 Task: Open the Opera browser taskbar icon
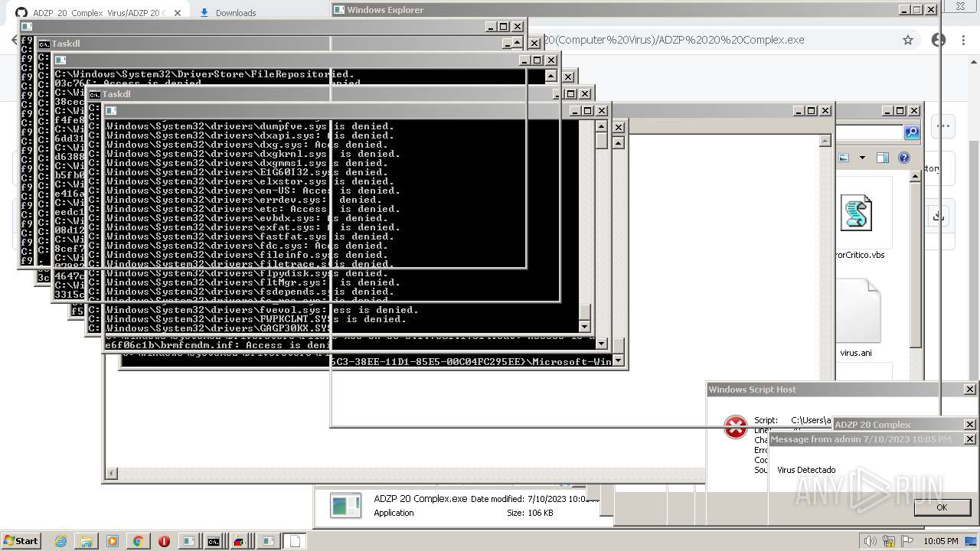[164, 541]
